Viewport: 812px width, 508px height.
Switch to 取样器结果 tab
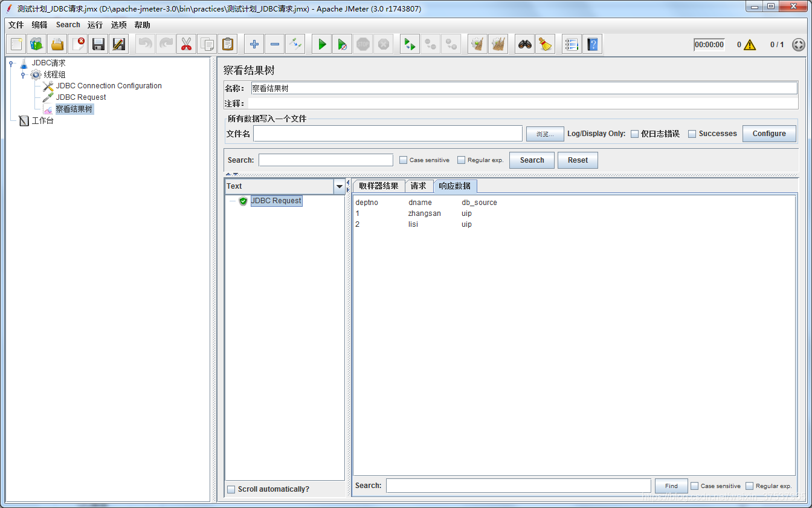(x=379, y=186)
